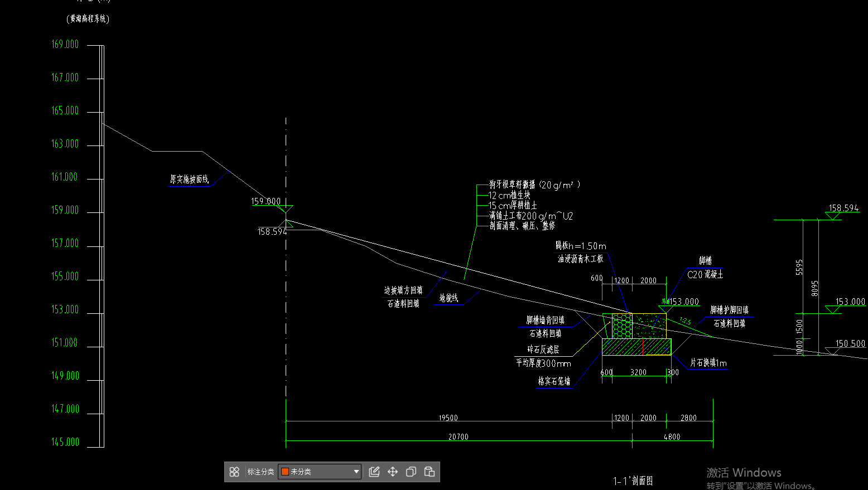Screen dimensions: 868x490
Task: Click the 1-1'剖面图 drawing title
Action: click(x=633, y=481)
